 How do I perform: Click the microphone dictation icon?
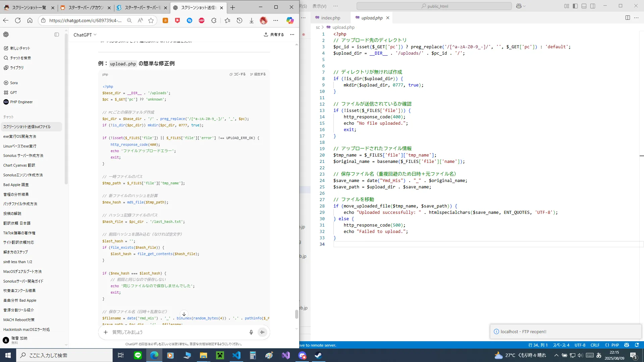pyautogui.click(x=251, y=332)
